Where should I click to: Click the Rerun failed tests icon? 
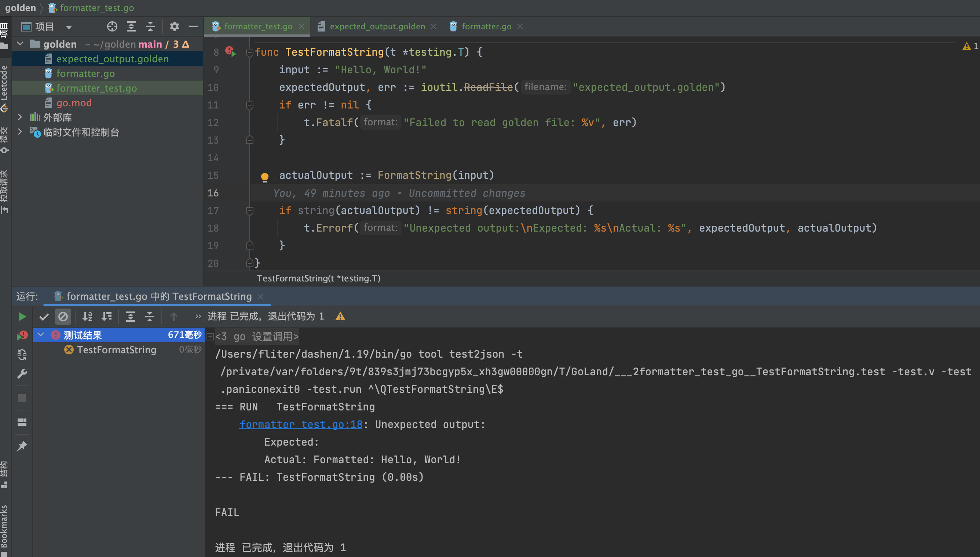coord(22,336)
